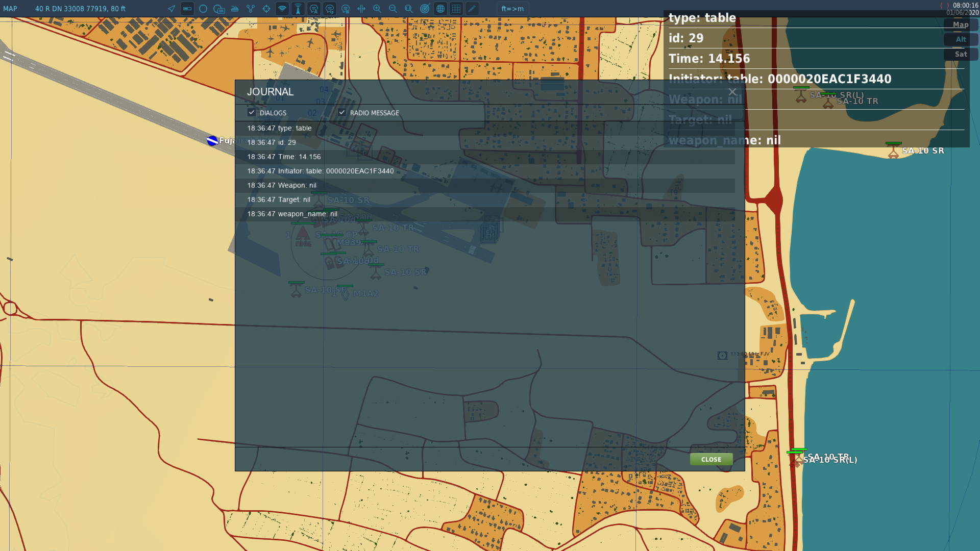Toggle the square grid icon
The width and height of the screenshot is (980, 551).
[456, 9]
